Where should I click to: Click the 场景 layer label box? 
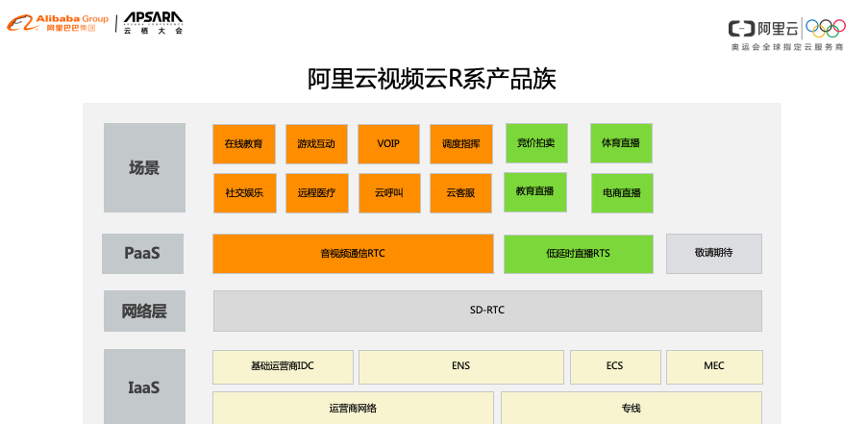(144, 167)
